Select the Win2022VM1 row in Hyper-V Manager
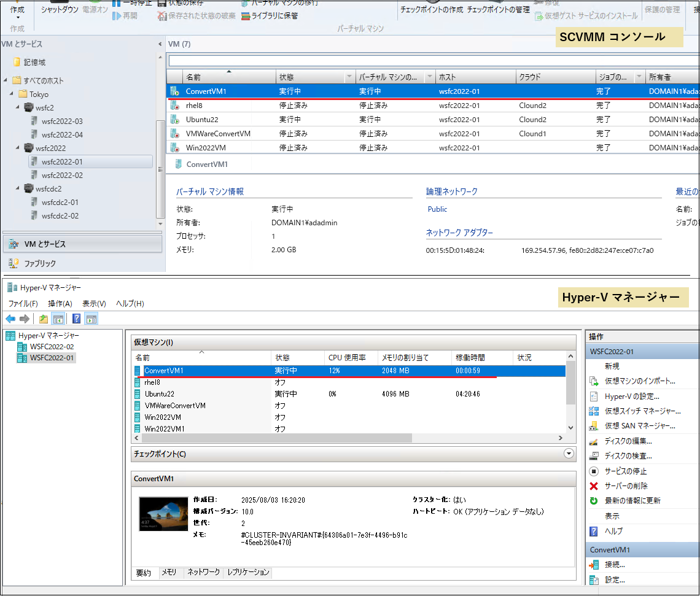Screen dimensions: 700x596 coord(349,428)
